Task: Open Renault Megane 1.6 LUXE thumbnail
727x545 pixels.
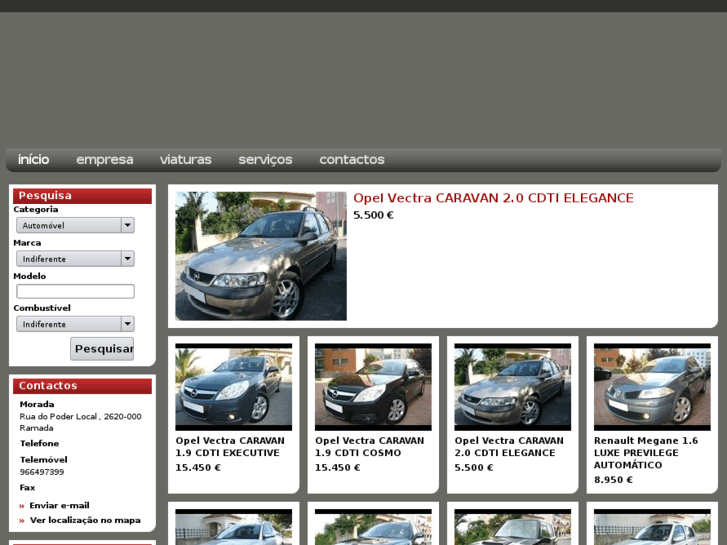Action: click(652, 387)
